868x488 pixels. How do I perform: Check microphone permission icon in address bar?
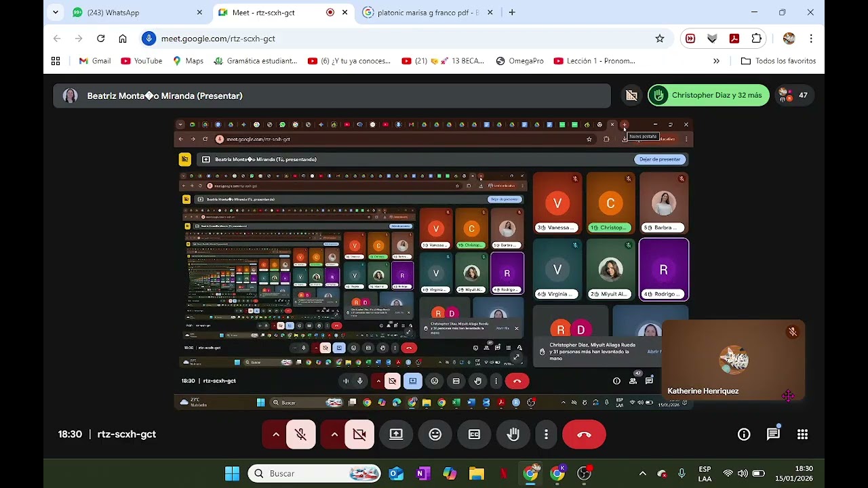coord(149,39)
